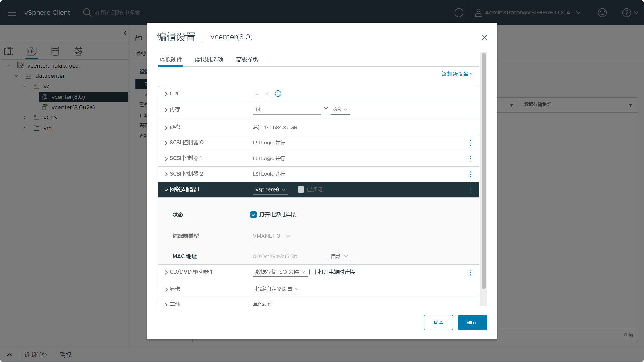
Task: Open the Administrator@VSPHERE.LOCAL user menu
Action: point(528,13)
